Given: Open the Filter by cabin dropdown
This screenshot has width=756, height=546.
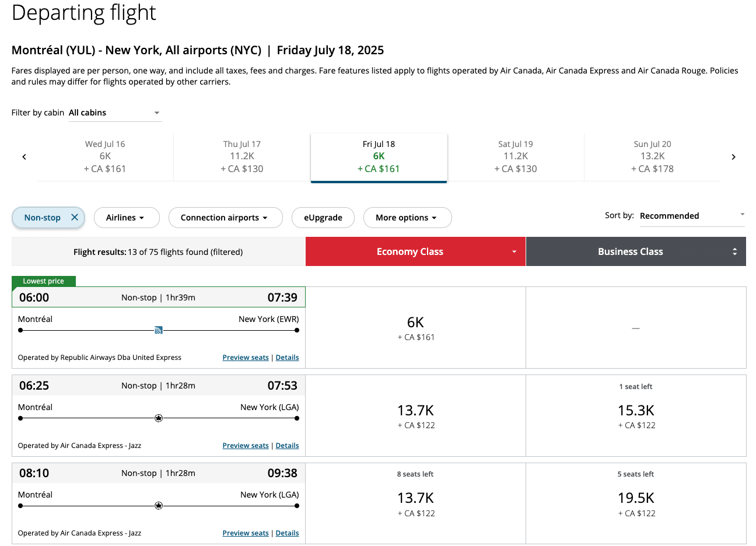Looking at the screenshot, I should point(115,113).
